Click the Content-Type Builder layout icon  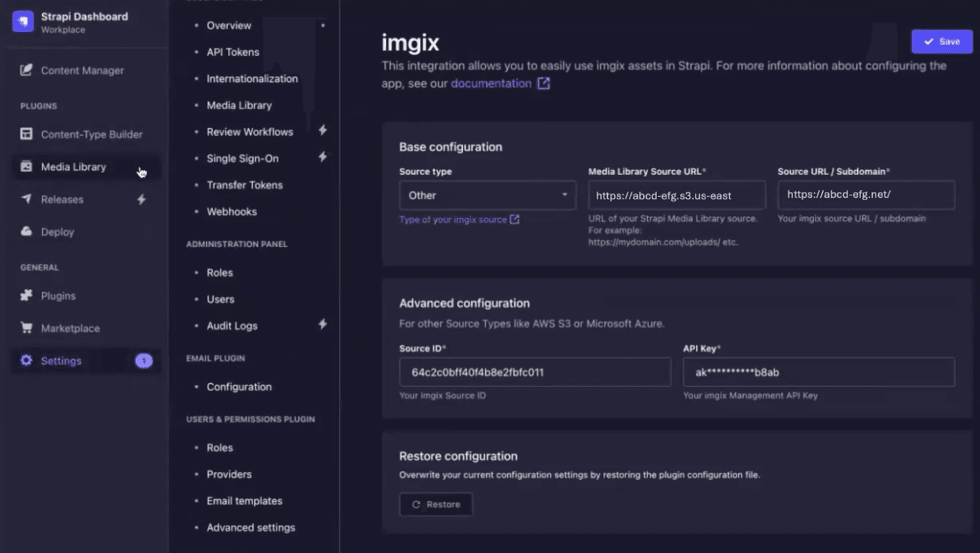pos(26,134)
